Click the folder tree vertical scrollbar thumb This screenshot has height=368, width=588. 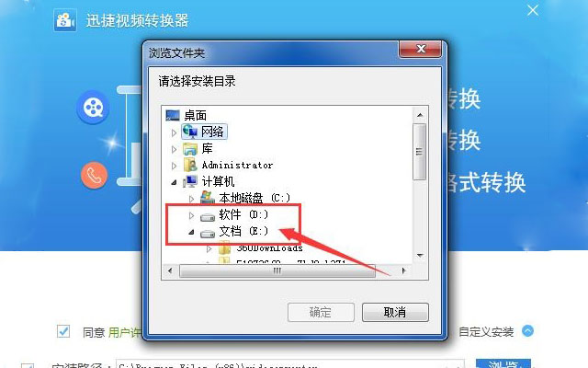click(x=419, y=152)
